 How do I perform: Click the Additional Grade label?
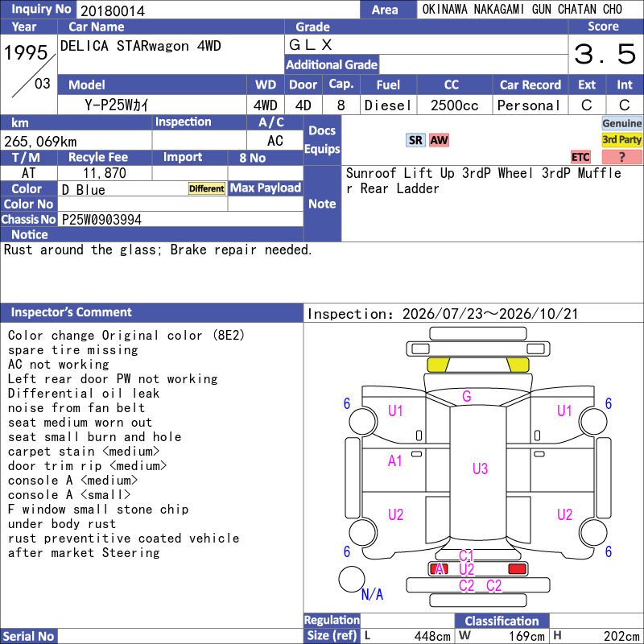[x=332, y=64]
